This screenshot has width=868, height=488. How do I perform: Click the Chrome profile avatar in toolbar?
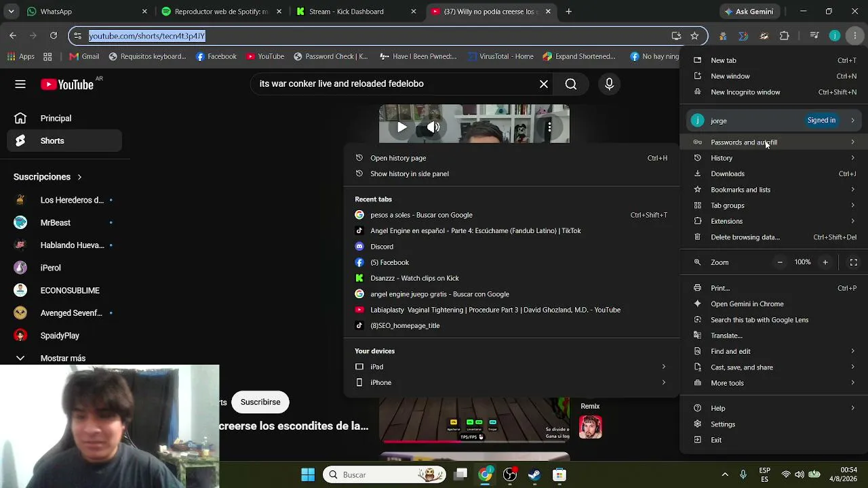[835, 35]
